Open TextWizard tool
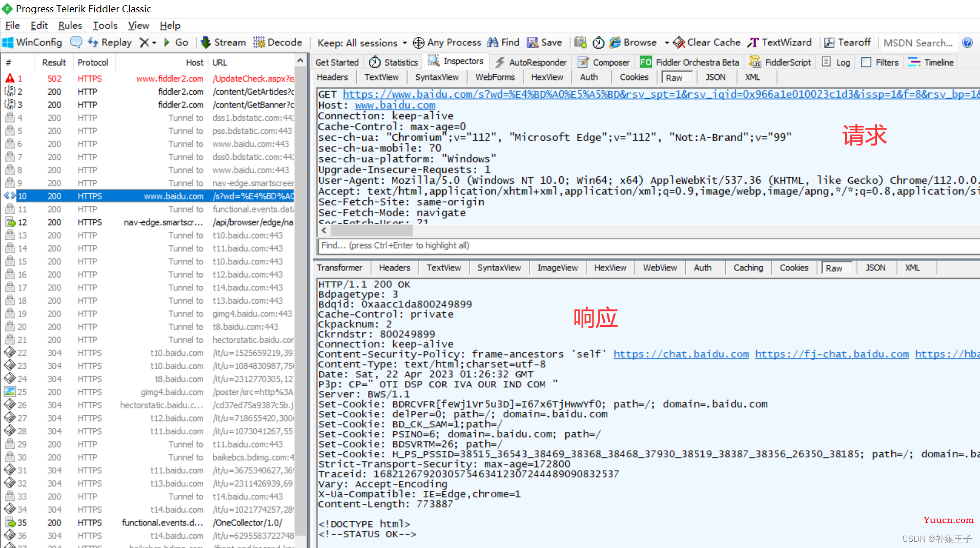The image size is (980, 548). click(780, 43)
